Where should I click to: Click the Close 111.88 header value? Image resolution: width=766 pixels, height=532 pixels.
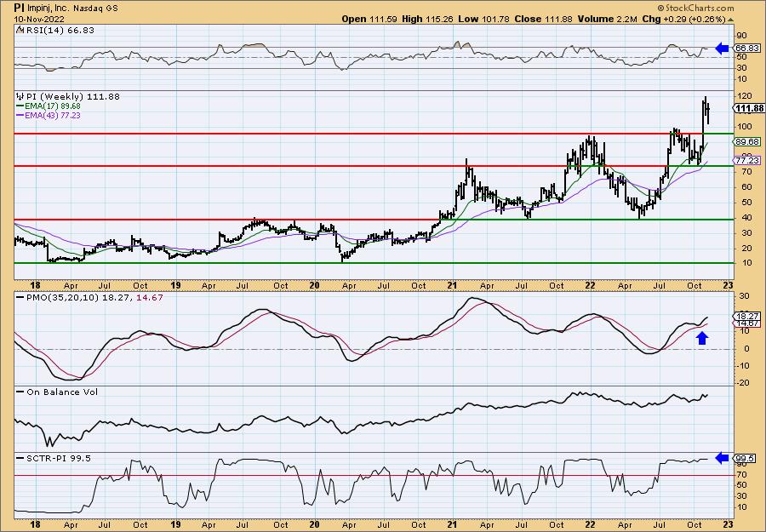click(x=543, y=19)
